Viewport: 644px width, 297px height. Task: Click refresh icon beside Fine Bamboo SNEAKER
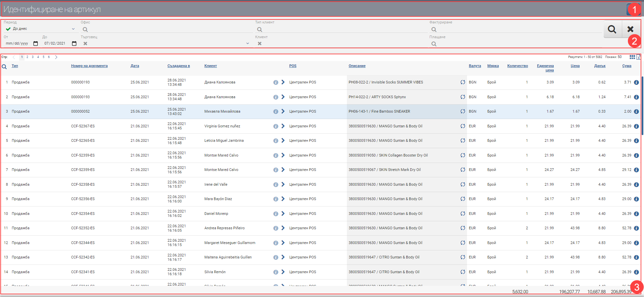pyautogui.click(x=463, y=112)
